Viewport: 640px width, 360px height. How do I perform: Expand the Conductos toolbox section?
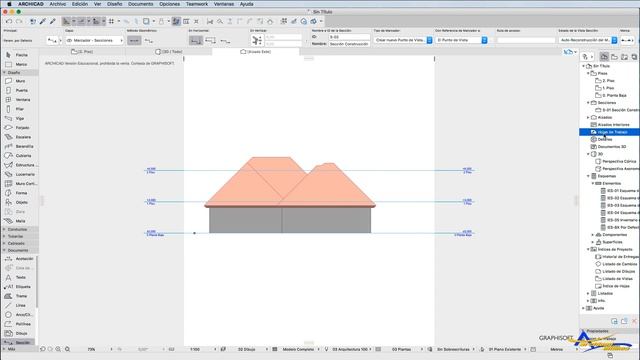point(4,230)
